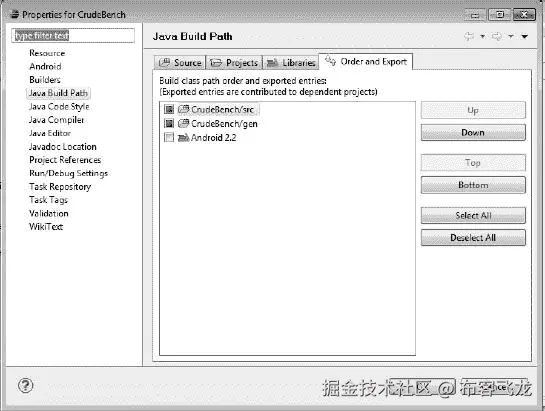Switch to the Projects tab
This screenshot has height=411, width=545.
pyautogui.click(x=234, y=63)
